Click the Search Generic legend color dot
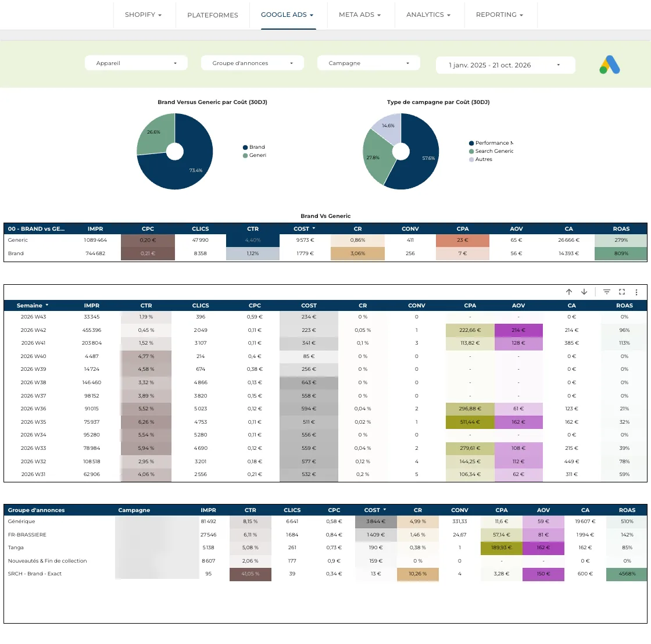Screen dimensions: 651x644 click(x=471, y=152)
